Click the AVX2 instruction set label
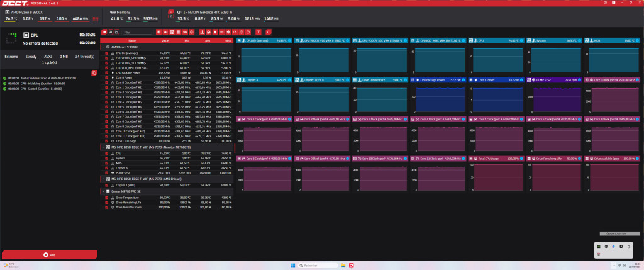 [x=48, y=57]
